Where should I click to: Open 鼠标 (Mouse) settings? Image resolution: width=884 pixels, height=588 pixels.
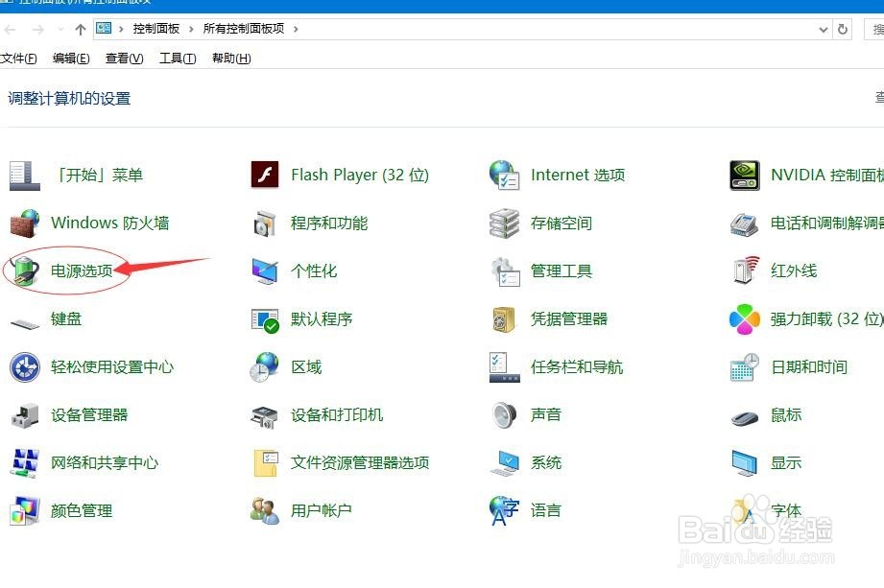coord(785,414)
